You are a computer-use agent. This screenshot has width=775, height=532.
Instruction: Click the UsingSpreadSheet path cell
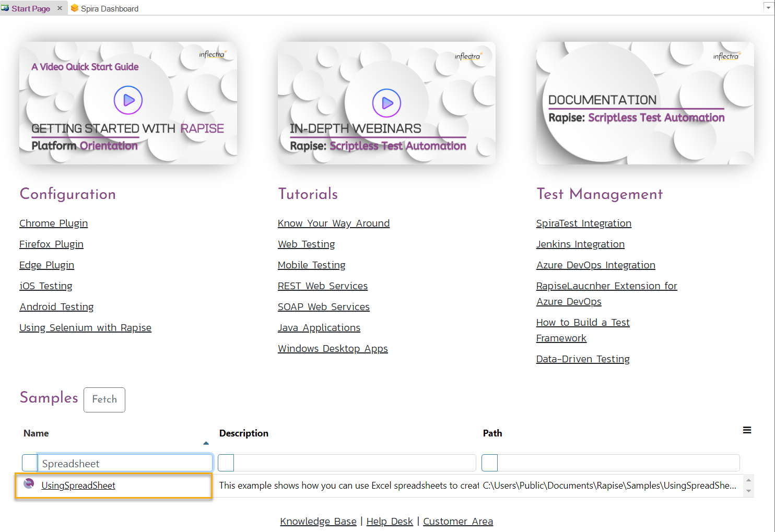coord(610,486)
